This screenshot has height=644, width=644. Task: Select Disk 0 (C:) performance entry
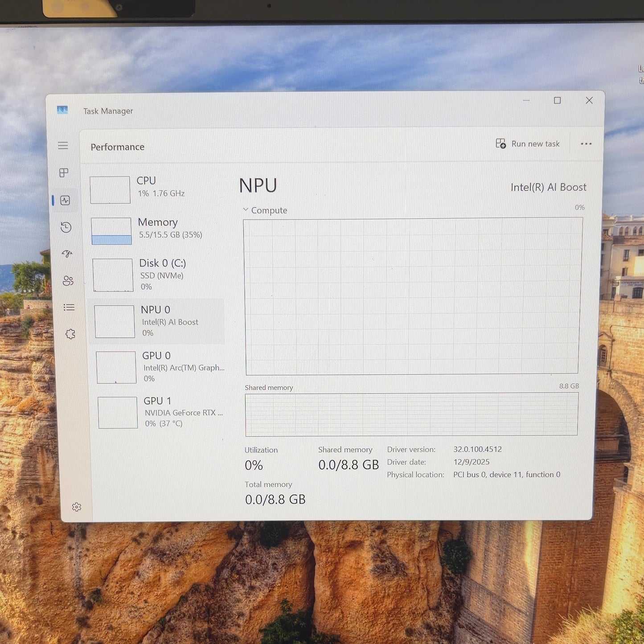tap(157, 275)
